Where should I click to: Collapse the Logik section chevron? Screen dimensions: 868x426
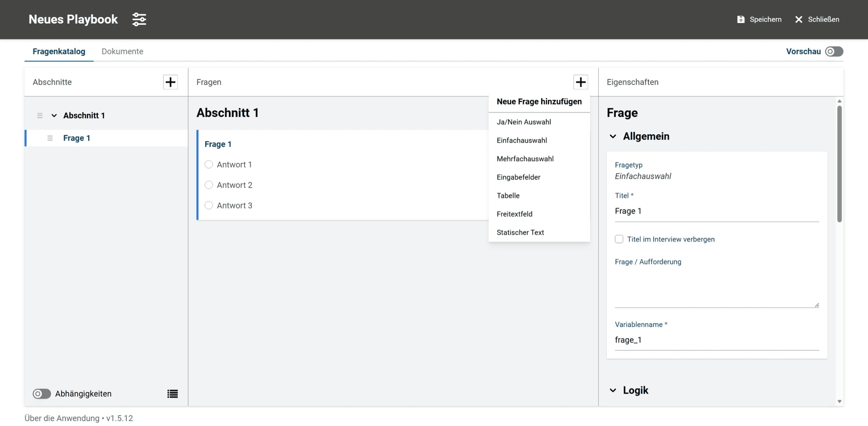pyautogui.click(x=613, y=390)
